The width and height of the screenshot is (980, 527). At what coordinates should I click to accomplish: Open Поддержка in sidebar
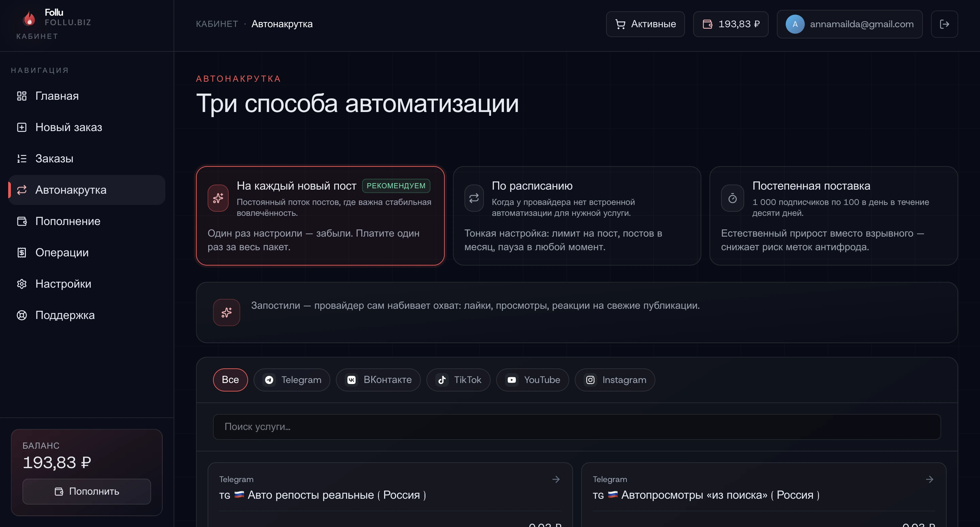[x=87, y=315]
